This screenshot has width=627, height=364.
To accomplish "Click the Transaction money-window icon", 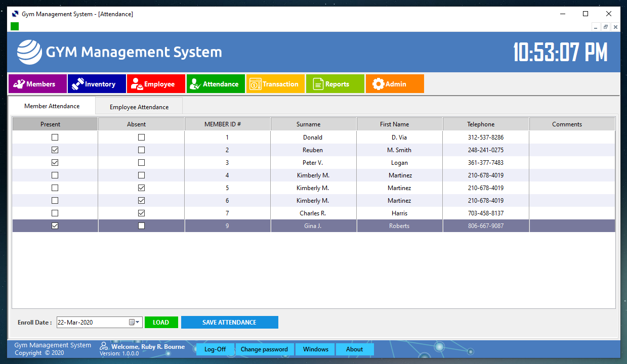I will click(x=255, y=84).
